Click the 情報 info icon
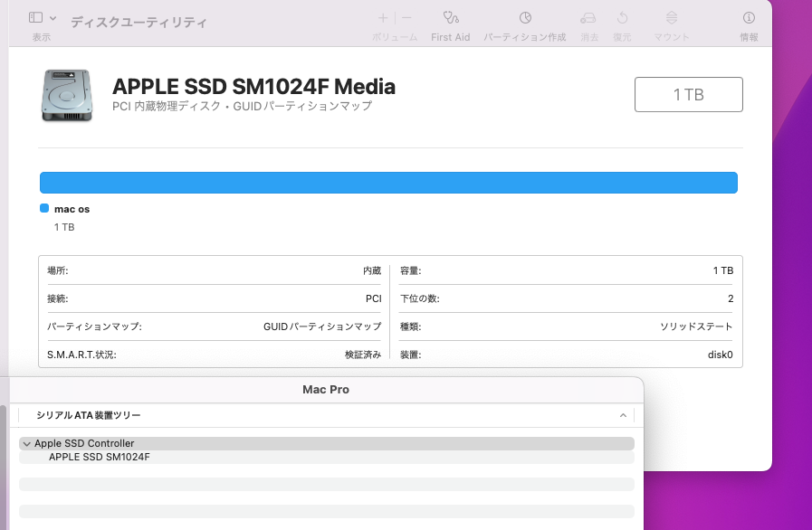 [749, 18]
